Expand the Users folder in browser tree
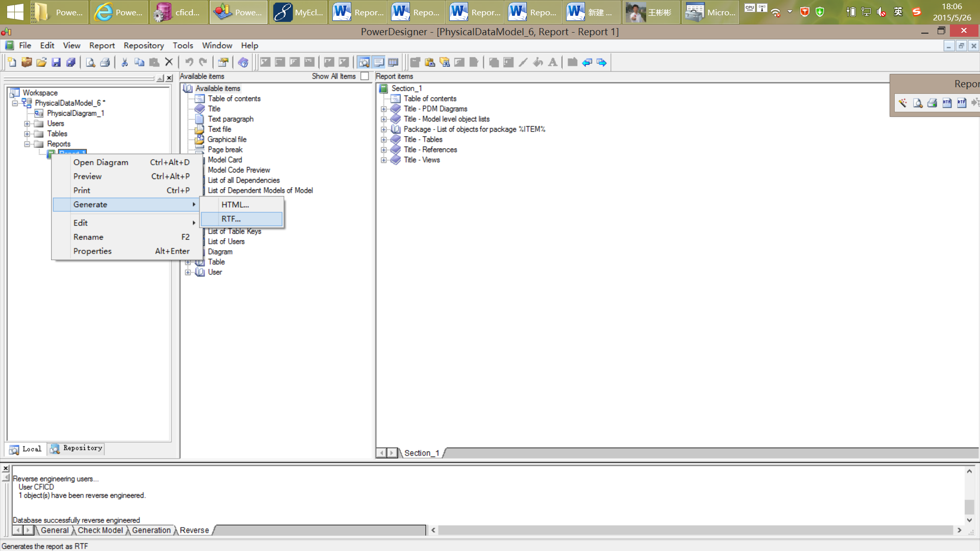The height and width of the screenshot is (551, 980). tap(27, 123)
